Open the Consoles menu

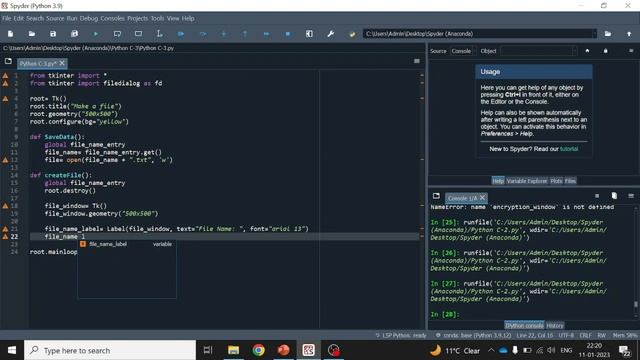click(x=112, y=18)
